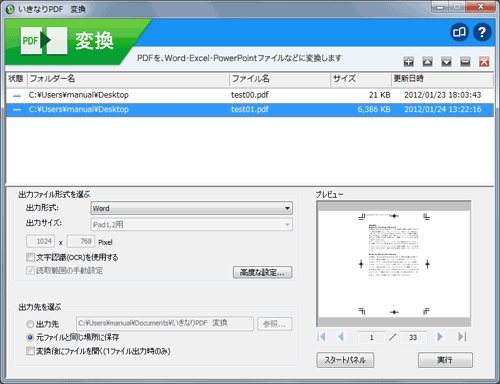
Task: Click the 実行 execute button
Action: pyautogui.click(x=445, y=360)
